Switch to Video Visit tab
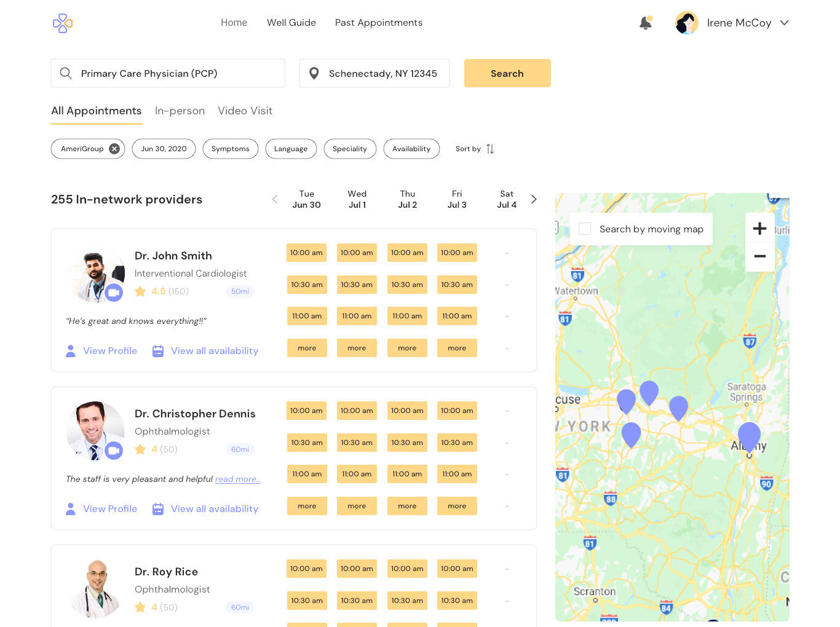Screen dimensions: 840x627 (x=245, y=111)
